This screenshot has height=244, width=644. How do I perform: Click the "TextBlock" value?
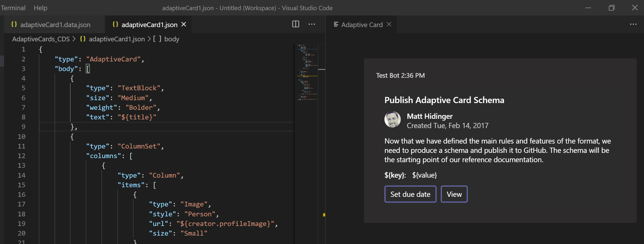139,88
